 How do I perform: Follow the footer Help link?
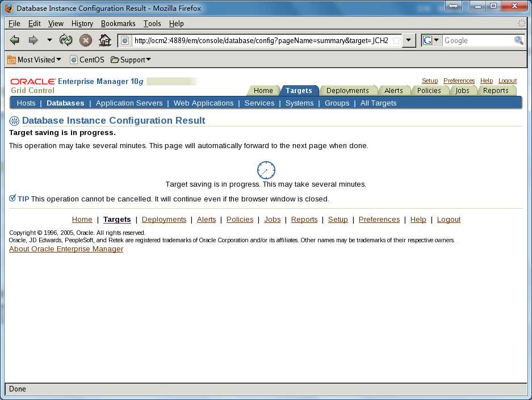click(x=418, y=220)
